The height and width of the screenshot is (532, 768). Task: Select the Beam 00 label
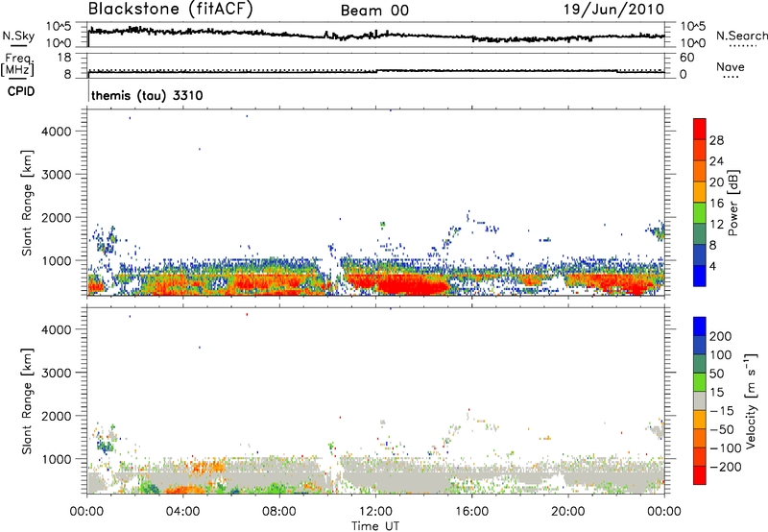pyautogui.click(x=374, y=11)
